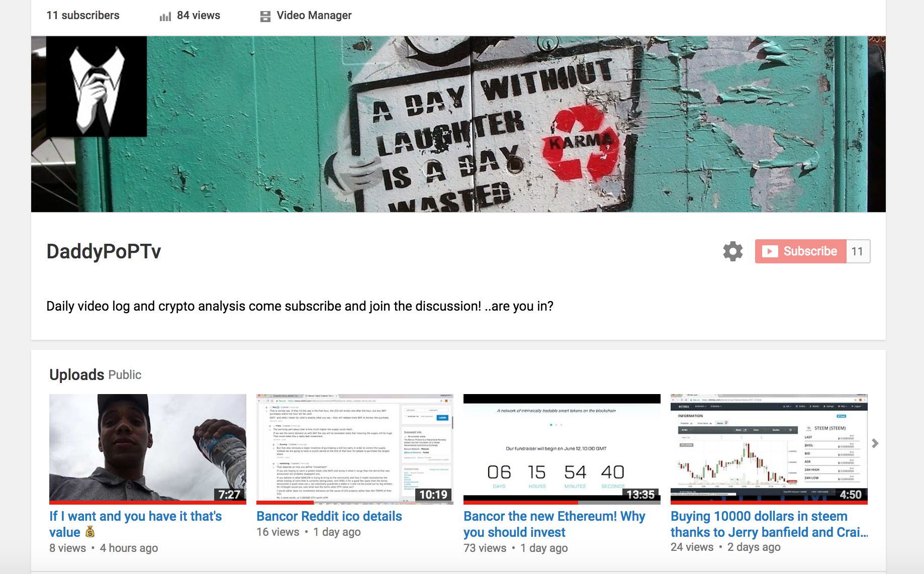Viewport: 924px width, 574px height.
Task: Open Video Manager
Action: tap(314, 16)
